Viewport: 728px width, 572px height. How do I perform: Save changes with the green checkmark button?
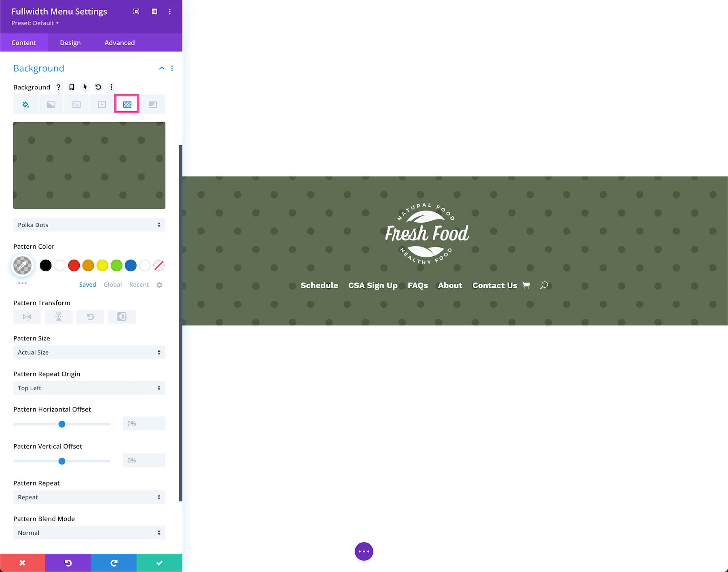159,563
